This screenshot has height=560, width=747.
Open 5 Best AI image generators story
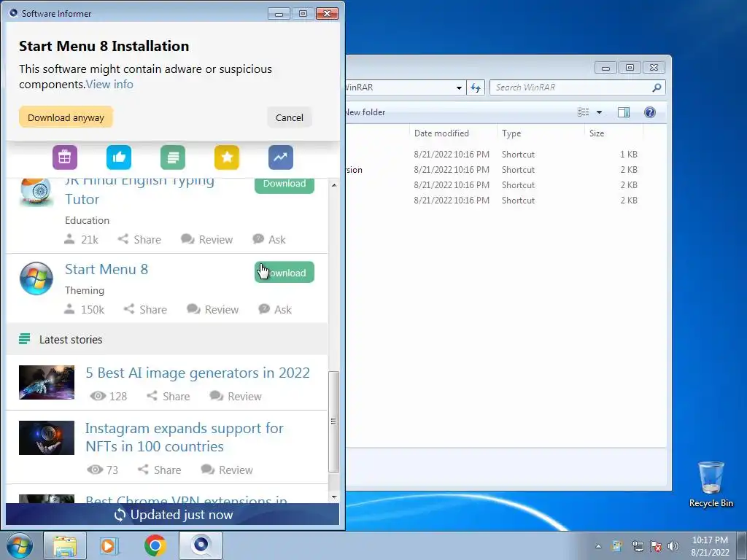198,373
